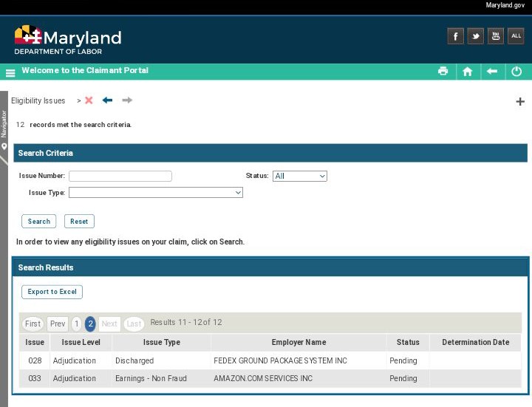The height and width of the screenshot is (407, 532).
Task: Select results page 2
Action: pyautogui.click(x=90, y=324)
